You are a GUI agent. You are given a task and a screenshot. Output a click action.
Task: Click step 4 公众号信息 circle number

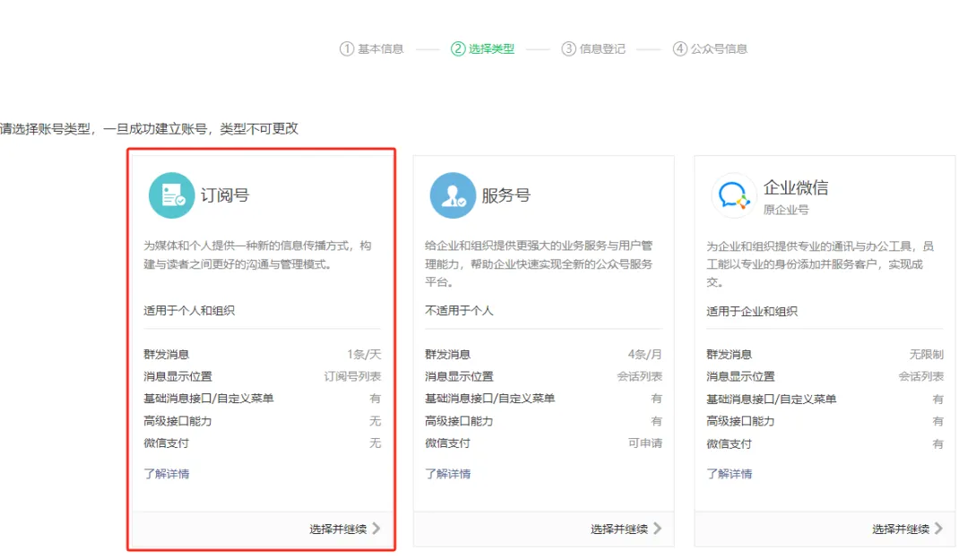click(x=679, y=48)
